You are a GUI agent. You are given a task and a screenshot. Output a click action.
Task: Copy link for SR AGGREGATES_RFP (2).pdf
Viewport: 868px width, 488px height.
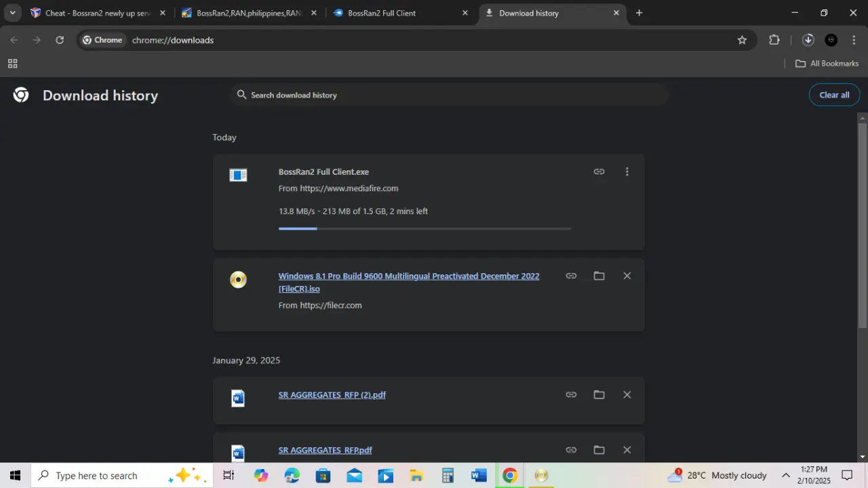pyautogui.click(x=571, y=394)
